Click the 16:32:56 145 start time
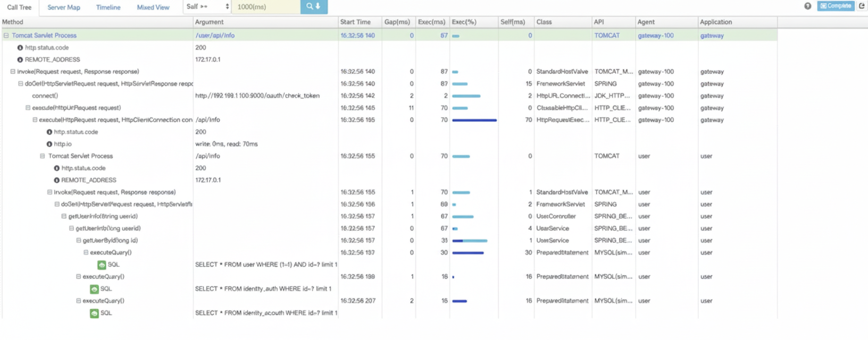Screen dimensions: 868x340 357,108
